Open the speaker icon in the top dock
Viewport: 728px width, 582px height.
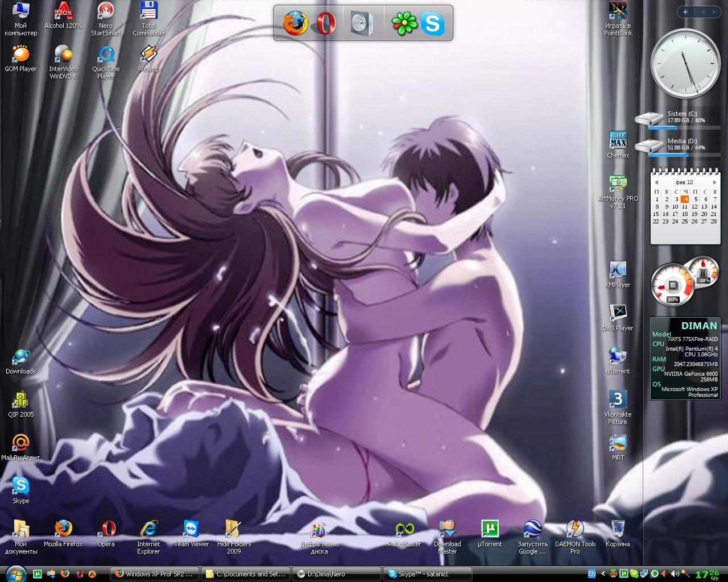(x=362, y=23)
